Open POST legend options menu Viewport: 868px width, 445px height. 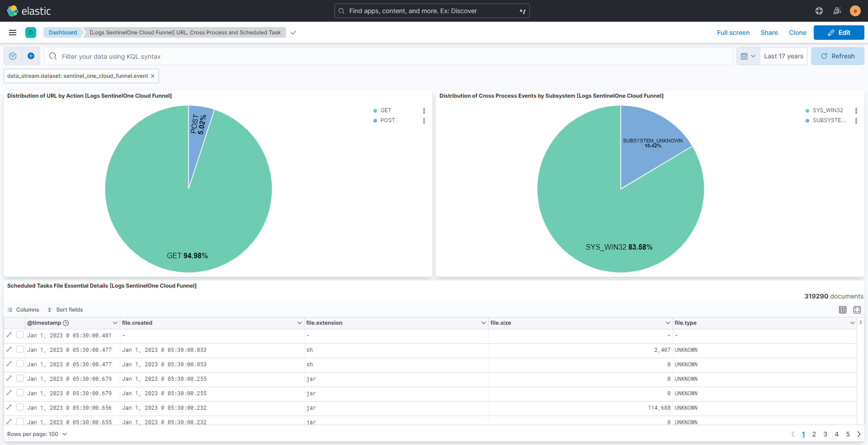(x=424, y=121)
